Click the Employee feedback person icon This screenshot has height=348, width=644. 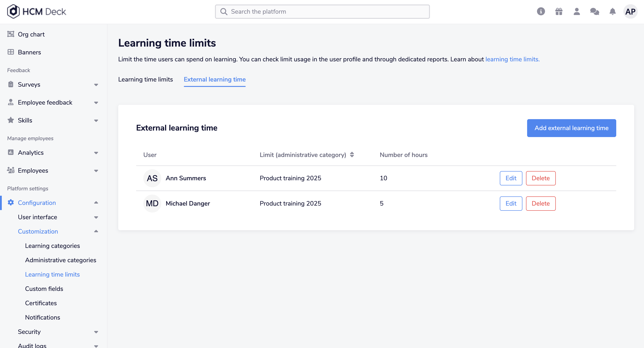[11, 102]
